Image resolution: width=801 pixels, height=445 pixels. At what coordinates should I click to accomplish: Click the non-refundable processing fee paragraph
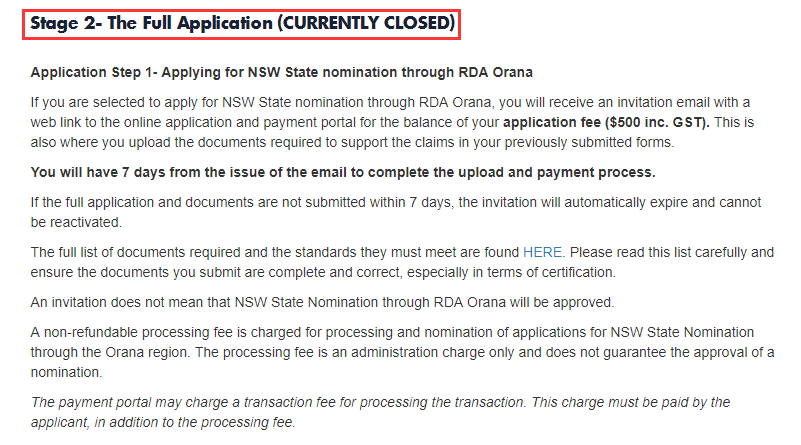coord(400,351)
